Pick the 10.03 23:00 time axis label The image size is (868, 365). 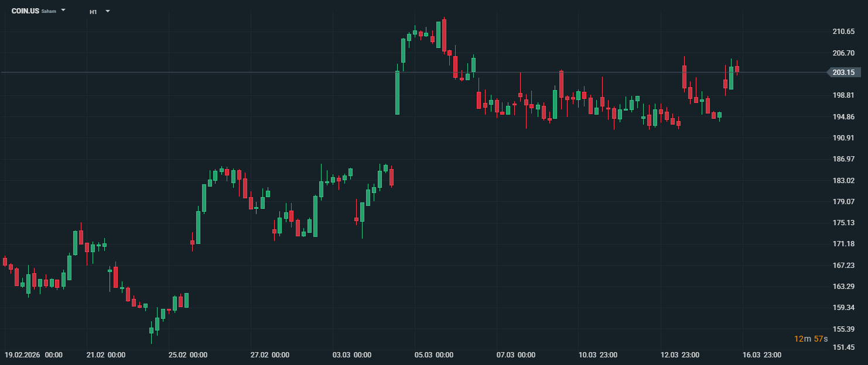[598, 355]
